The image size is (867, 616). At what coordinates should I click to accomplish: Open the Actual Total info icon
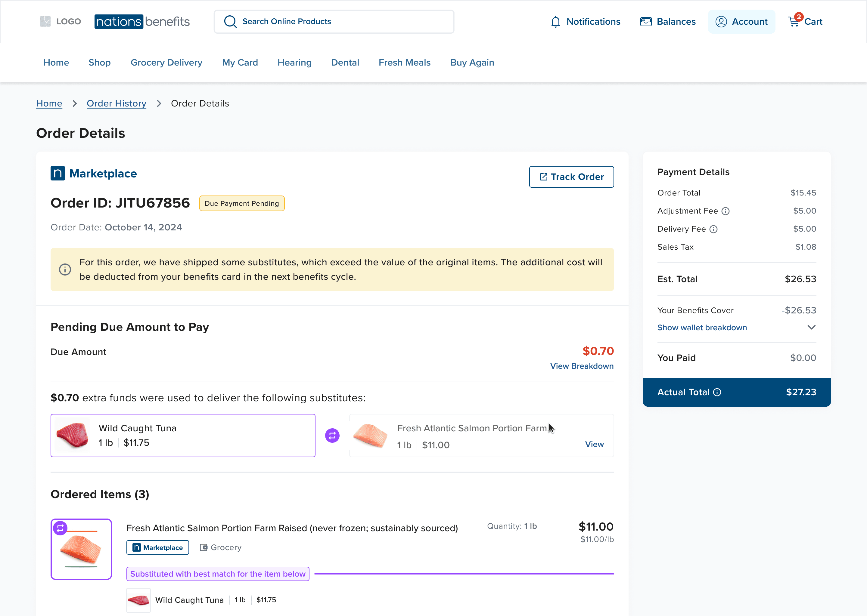[x=718, y=392]
